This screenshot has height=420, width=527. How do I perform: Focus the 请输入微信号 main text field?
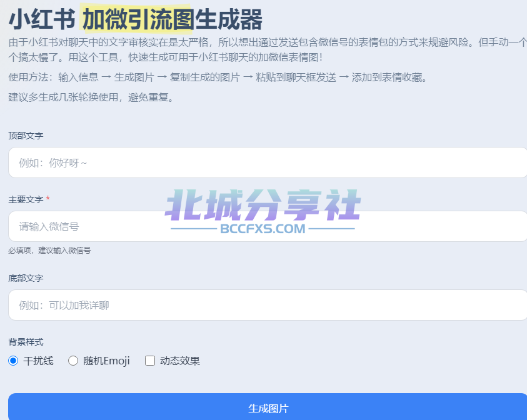[x=268, y=226]
